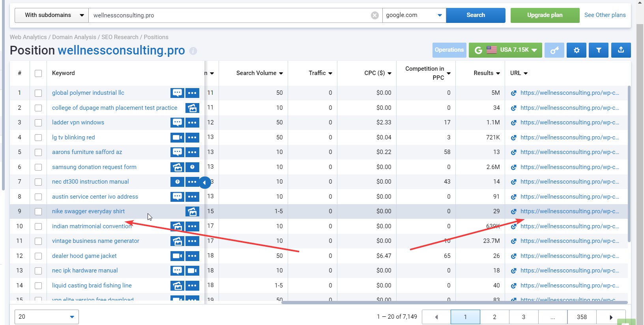Open keyword link vintage business name generator
The image size is (644, 325).
coord(95,241)
